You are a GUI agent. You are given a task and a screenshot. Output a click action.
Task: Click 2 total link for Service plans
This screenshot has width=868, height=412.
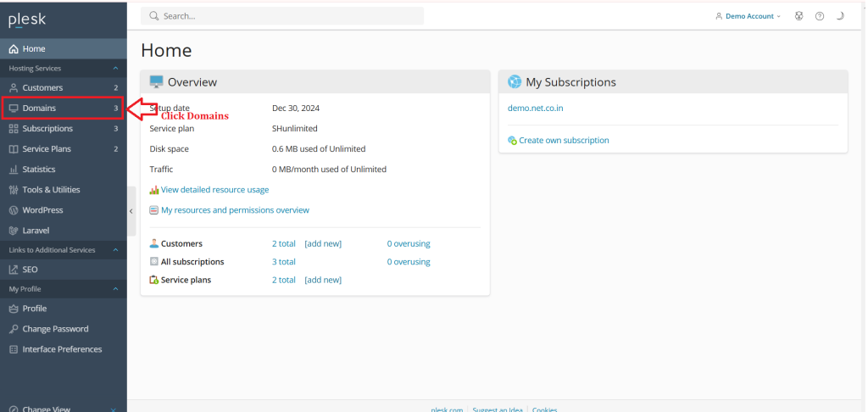[284, 281]
